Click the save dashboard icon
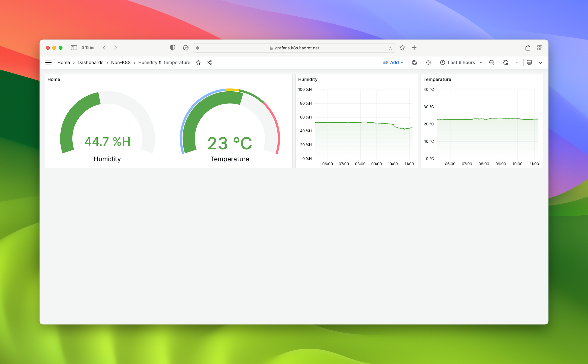The height and width of the screenshot is (364, 588). click(414, 63)
